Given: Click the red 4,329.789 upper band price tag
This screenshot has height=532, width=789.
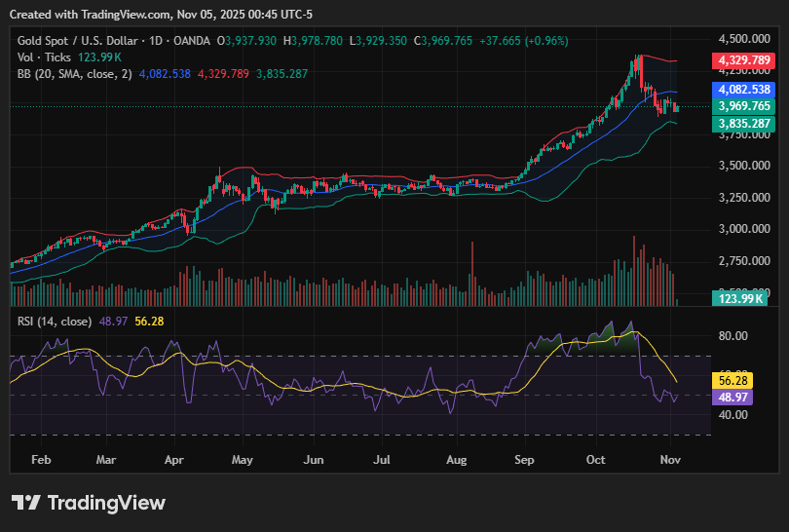Looking at the screenshot, I should (743, 60).
